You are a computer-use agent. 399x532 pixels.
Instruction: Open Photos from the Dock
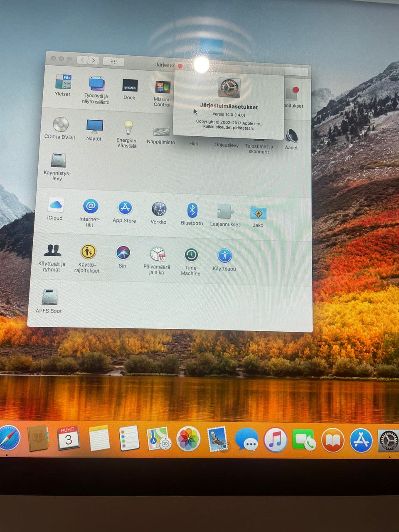pyautogui.click(x=188, y=439)
